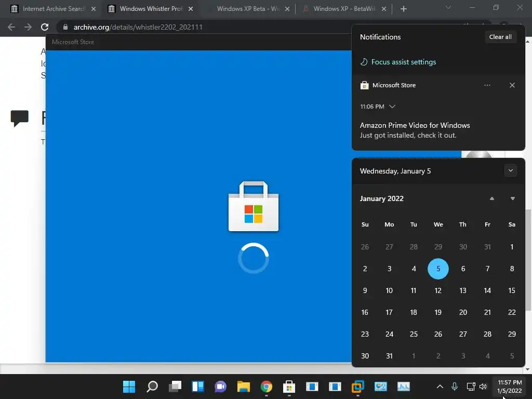Go to previous month in calendar
The image size is (532, 399).
pyautogui.click(x=491, y=198)
